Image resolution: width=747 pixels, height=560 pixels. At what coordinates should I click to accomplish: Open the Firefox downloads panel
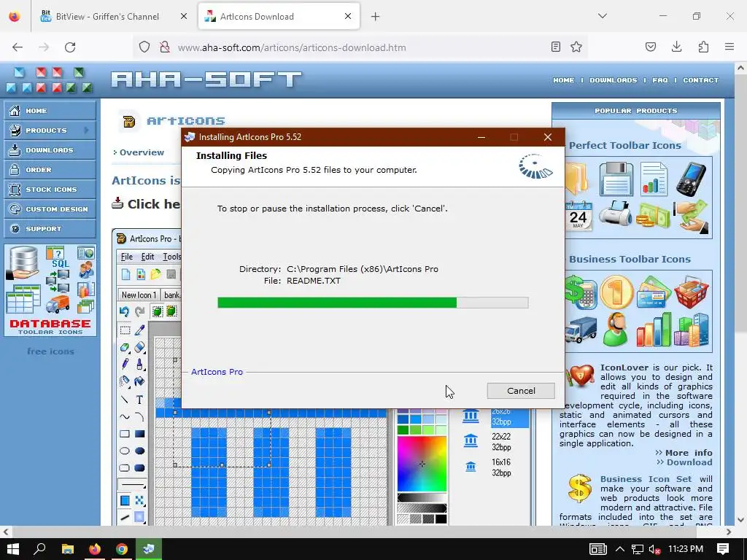click(x=676, y=47)
